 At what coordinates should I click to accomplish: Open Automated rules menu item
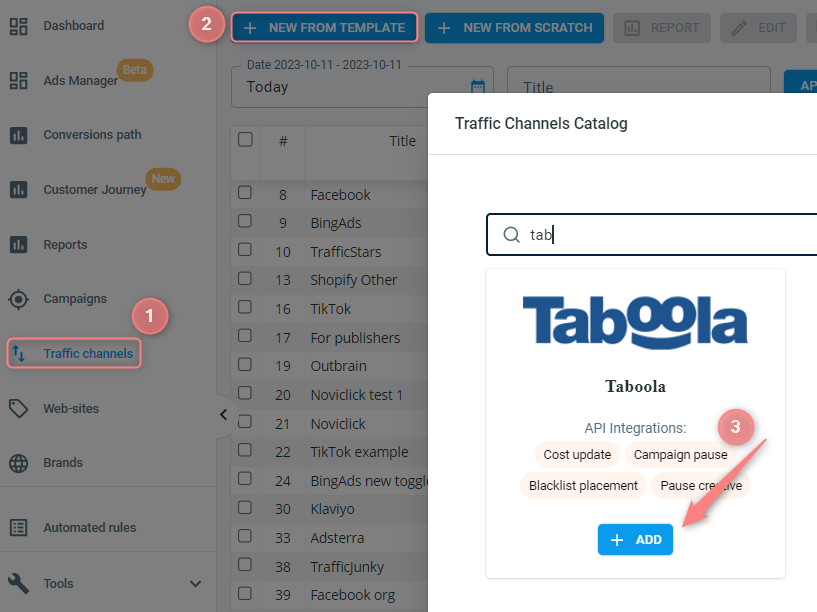(90, 528)
